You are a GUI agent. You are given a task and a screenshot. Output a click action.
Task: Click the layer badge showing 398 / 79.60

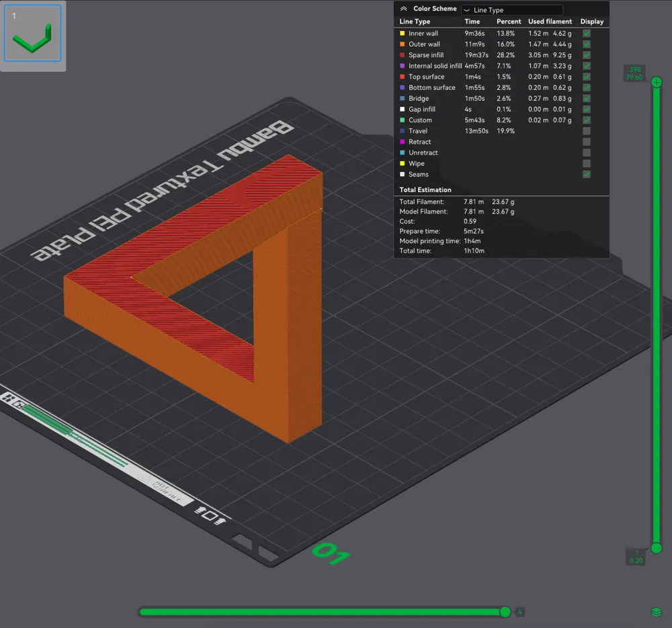(634, 73)
